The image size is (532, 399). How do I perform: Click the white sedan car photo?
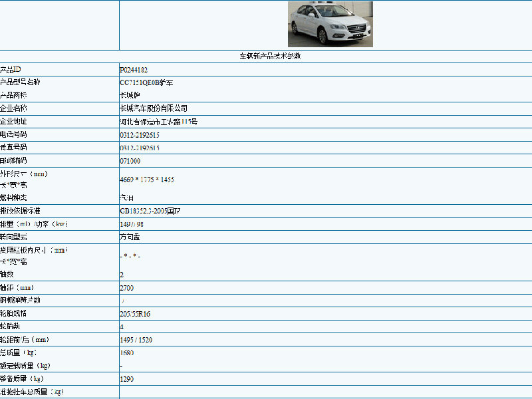click(330, 24)
